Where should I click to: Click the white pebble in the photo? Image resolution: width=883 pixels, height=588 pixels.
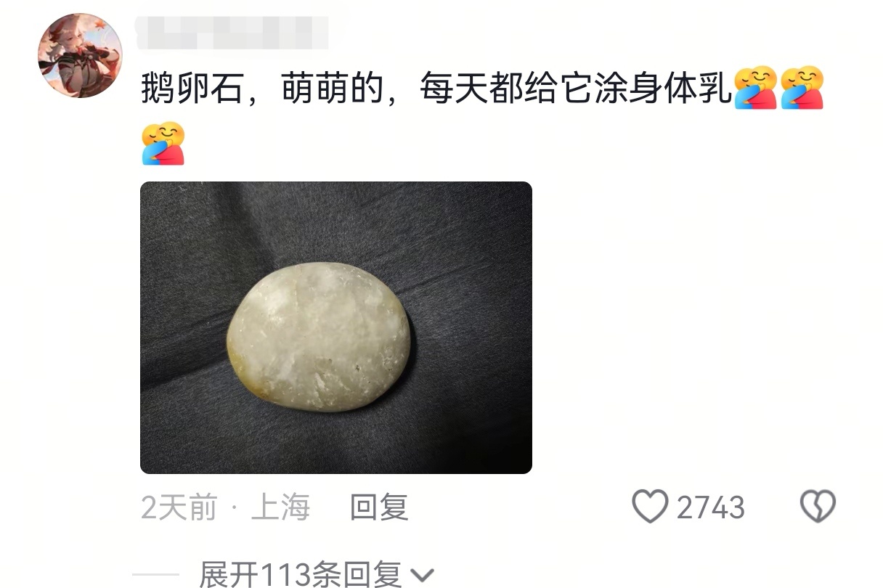click(x=318, y=338)
